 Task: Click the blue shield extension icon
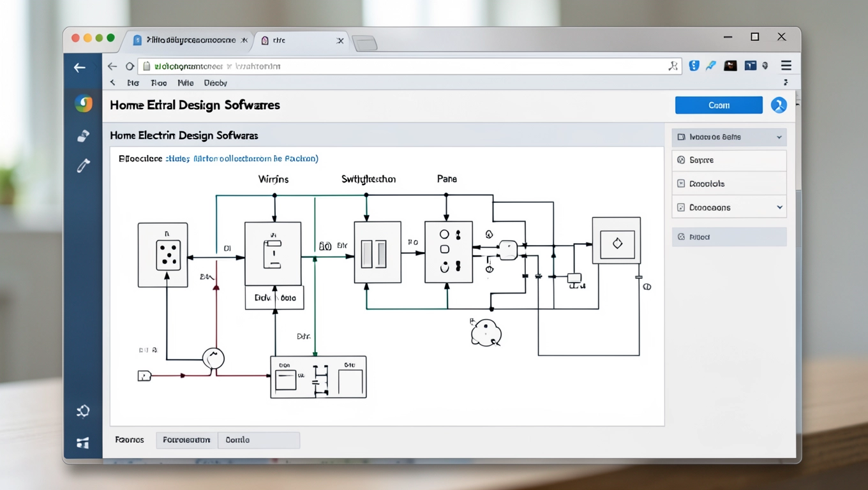tap(694, 66)
